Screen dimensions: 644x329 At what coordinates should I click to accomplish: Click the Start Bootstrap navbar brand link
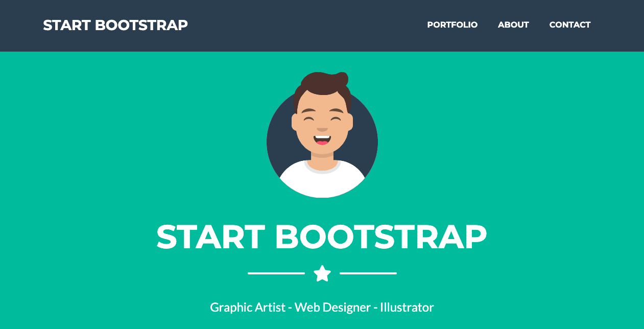115,25
